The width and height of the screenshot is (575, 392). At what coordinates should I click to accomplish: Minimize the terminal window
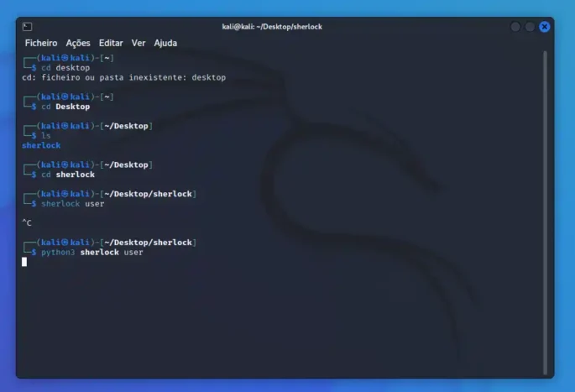click(515, 27)
